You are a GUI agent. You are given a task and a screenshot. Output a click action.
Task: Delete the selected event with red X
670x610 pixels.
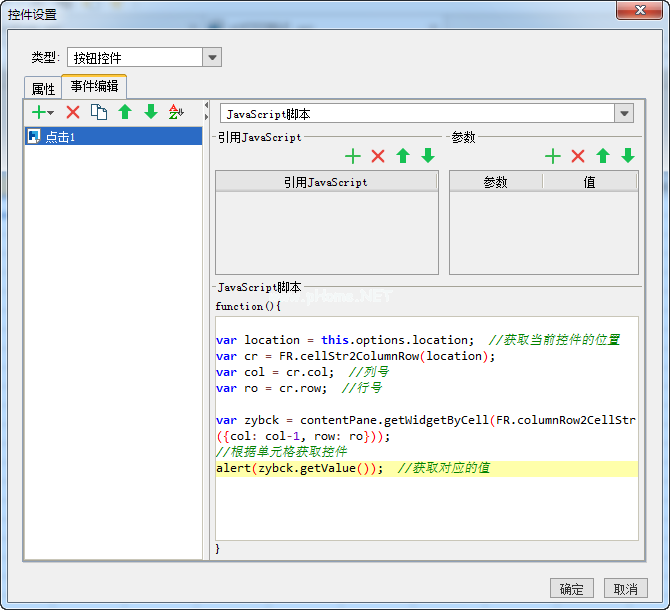[73, 112]
